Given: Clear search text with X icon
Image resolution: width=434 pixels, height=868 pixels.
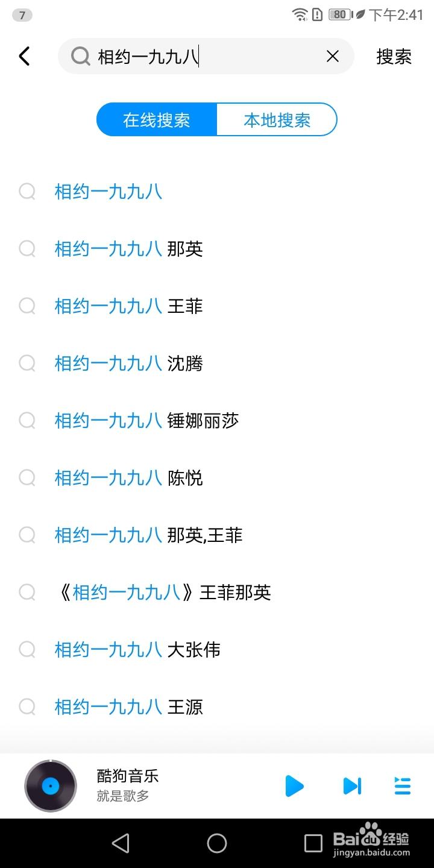Looking at the screenshot, I should point(333,56).
